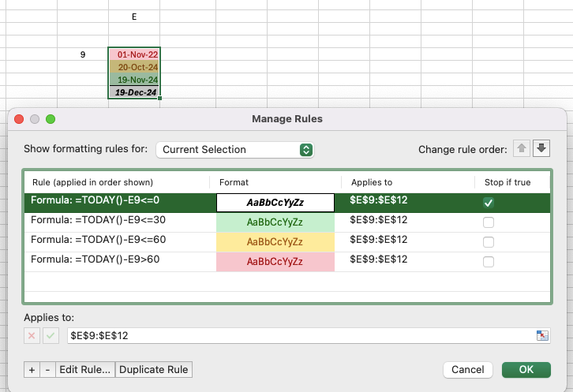Click Applies to range of the <=60 rule
The width and height of the screenshot is (573, 392).
(379, 240)
